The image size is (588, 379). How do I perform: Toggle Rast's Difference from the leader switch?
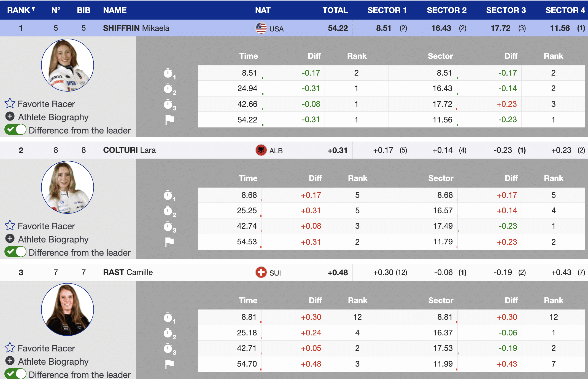[15, 374]
